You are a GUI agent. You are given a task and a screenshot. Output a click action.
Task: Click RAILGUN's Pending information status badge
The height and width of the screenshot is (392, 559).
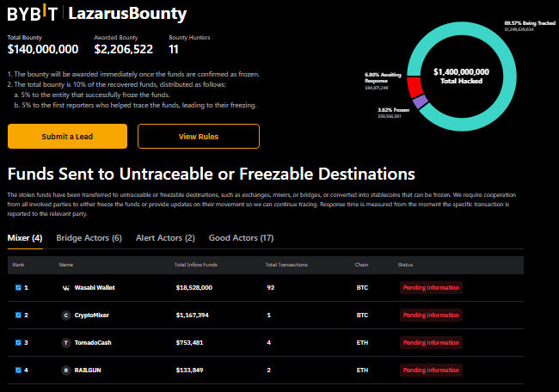(x=431, y=370)
